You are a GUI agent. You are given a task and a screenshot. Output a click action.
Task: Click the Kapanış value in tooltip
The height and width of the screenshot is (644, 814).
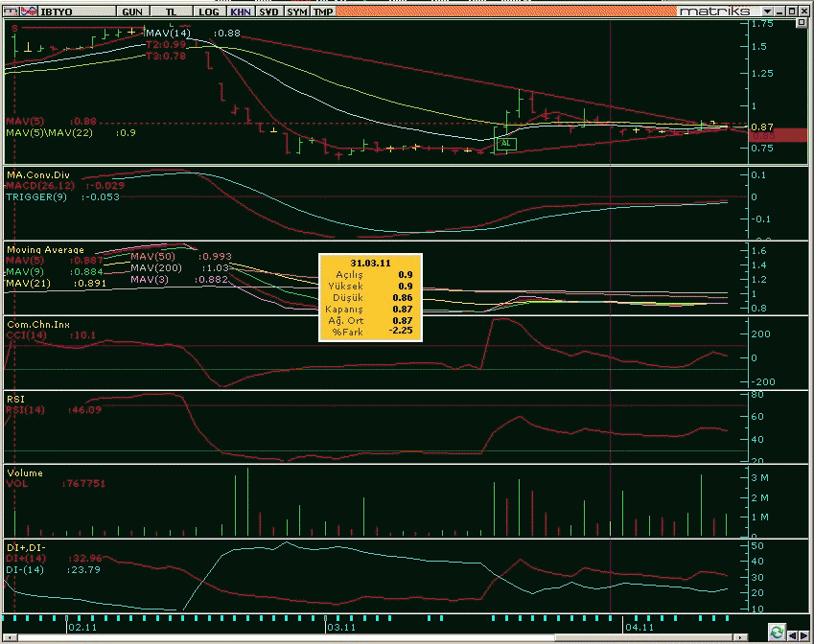(403, 309)
